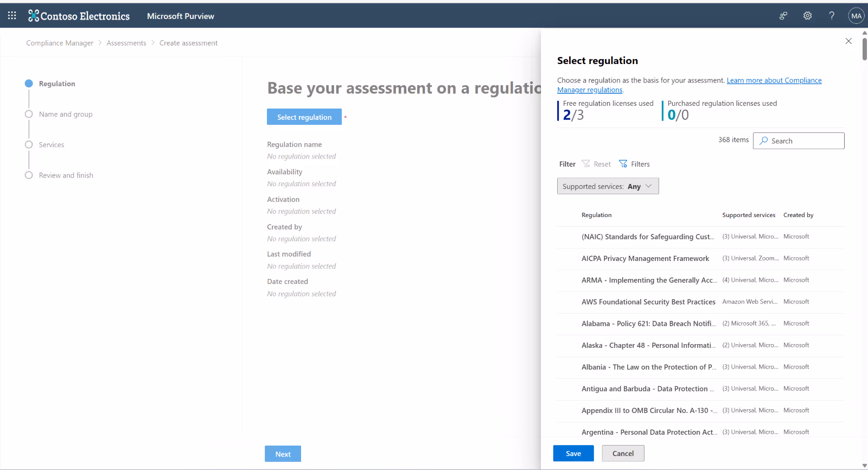Open the help question mark icon
The width and height of the screenshot is (868, 470).
click(x=832, y=16)
